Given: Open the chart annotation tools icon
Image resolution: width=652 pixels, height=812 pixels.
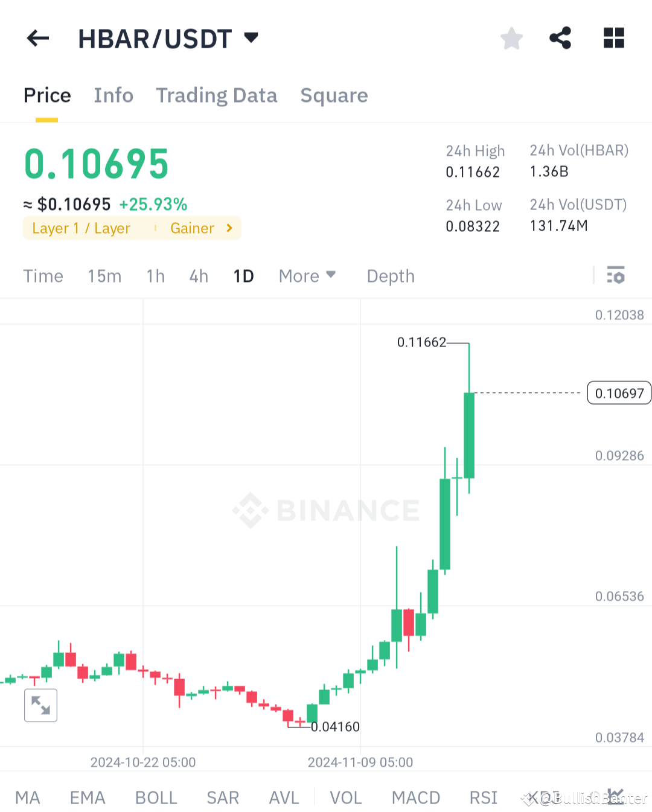Looking at the screenshot, I should tap(528, 798).
